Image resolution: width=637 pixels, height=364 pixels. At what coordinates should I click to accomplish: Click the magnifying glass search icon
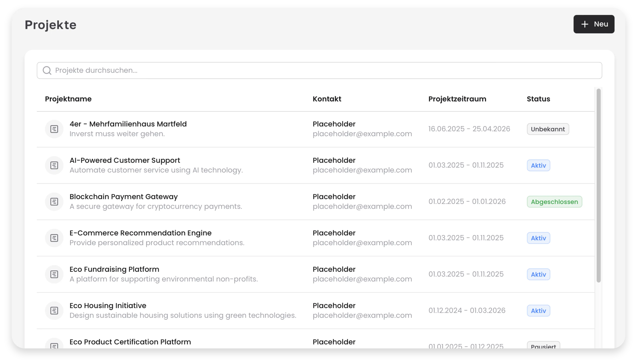point(47,71)
